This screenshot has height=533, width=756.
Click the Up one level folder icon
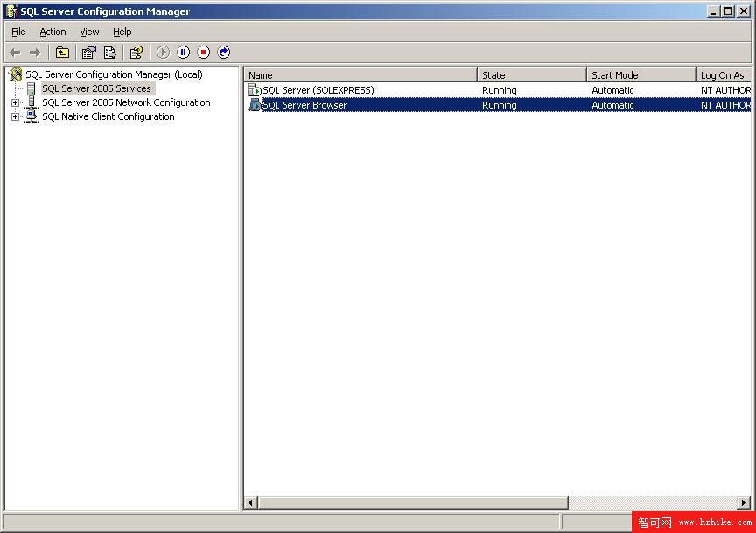point(62,53)
